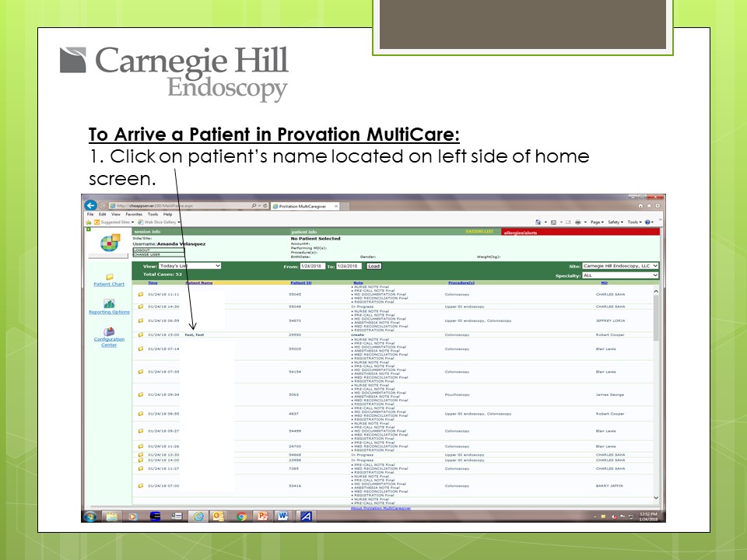
Task: Open the View dropdown showing Today's List
Action: (x=190, y=266)
